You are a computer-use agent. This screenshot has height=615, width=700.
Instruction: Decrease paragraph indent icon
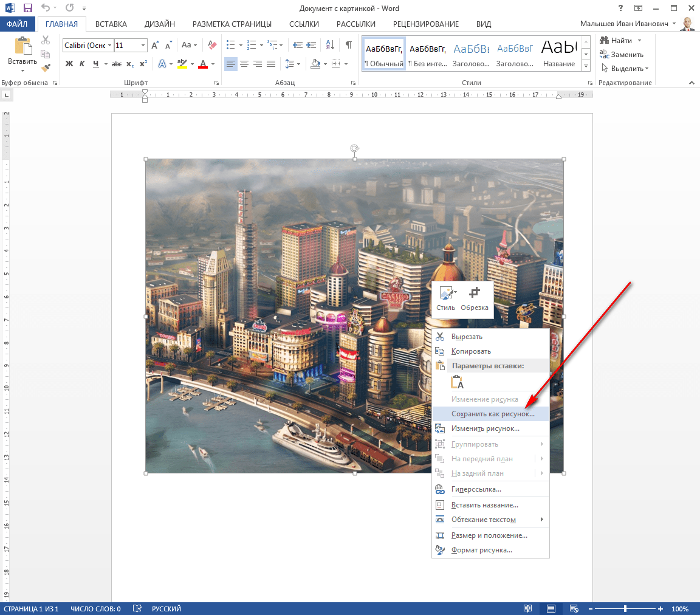coord(298,45)
